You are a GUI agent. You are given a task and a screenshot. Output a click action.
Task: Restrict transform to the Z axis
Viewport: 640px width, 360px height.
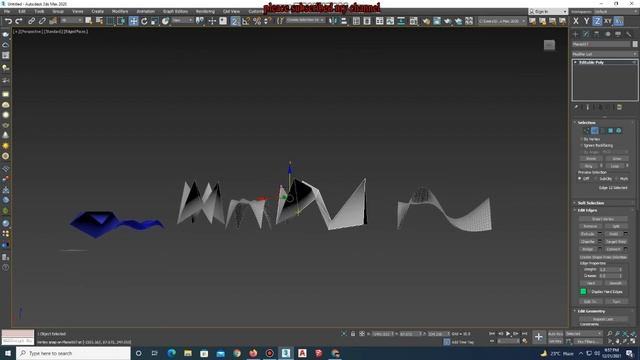(597, 21)
